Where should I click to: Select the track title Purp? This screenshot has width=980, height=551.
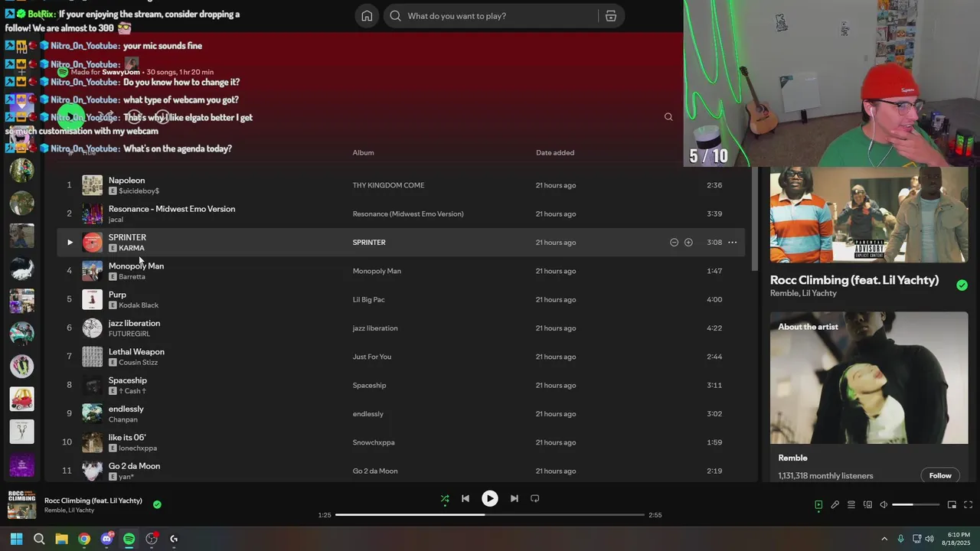click(117, 295)
